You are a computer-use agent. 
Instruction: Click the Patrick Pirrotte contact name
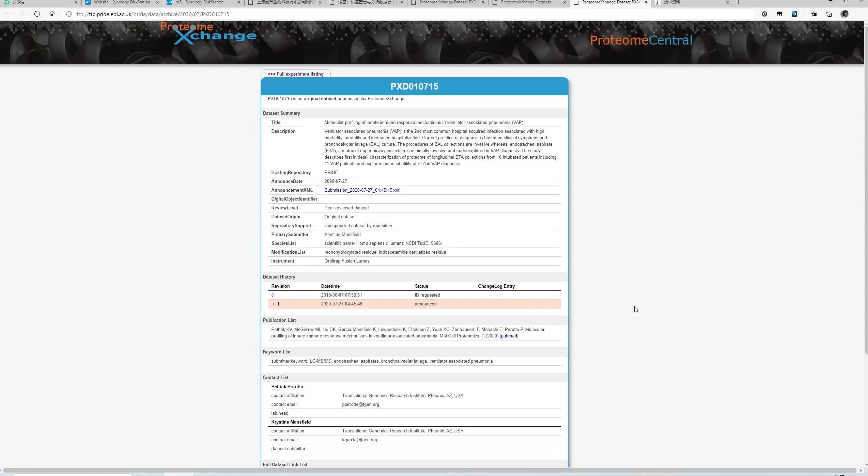pyautogui.click(x=287, y=386)
